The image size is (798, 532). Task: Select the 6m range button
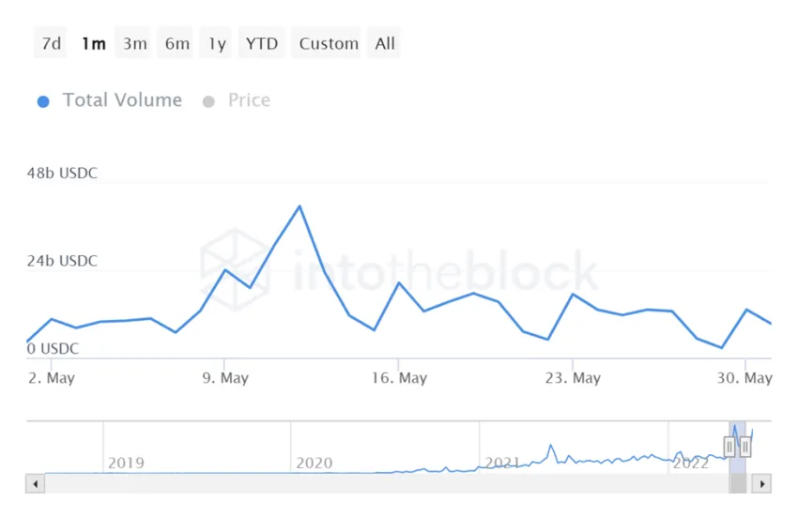(x=176, y=43)
